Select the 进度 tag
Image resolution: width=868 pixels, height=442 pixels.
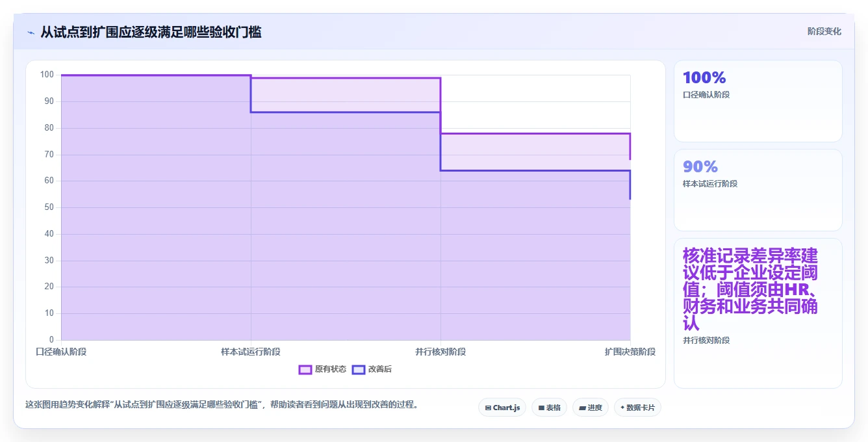click(x=591, y=408)
